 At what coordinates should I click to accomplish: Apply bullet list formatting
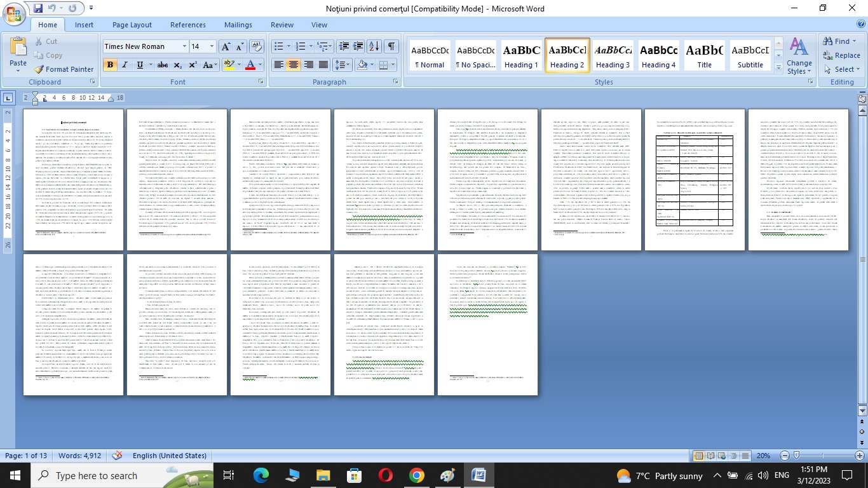pyautogui.click(x=278, y=46)
